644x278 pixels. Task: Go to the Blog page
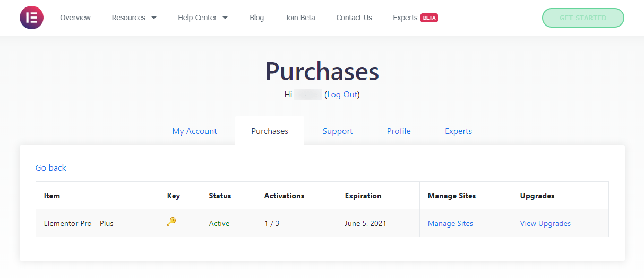coord(256,18)
